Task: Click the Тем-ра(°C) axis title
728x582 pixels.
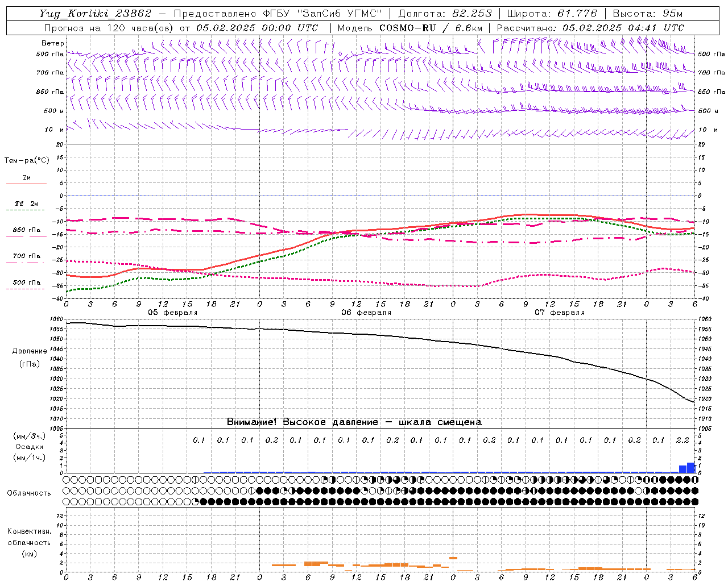Action: click(x=27, y=161)
